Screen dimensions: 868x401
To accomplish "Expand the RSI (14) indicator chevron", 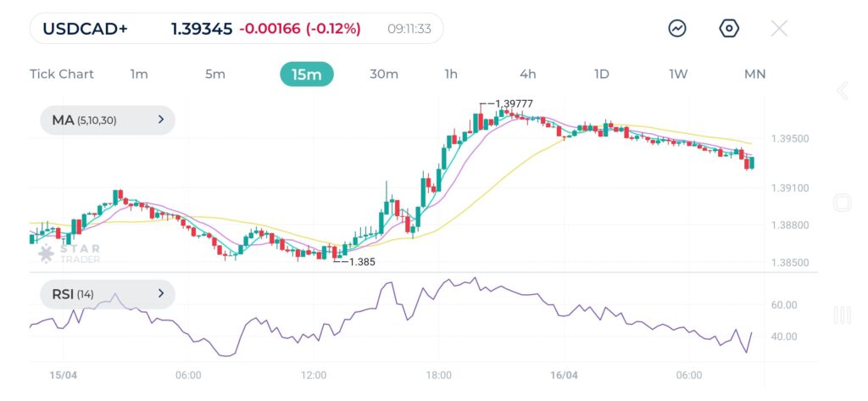I will pyautogui.click(x=160, y=294).
